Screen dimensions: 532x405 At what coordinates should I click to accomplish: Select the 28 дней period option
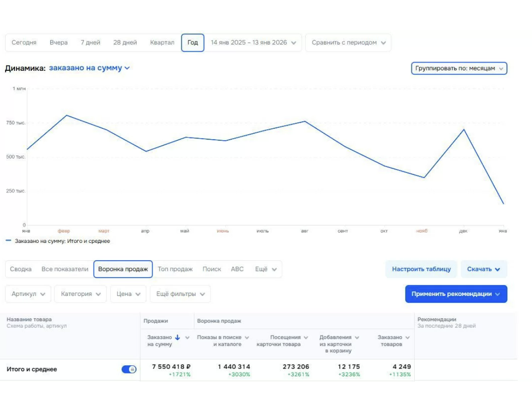pyautogui.click(x=125, y=42)
